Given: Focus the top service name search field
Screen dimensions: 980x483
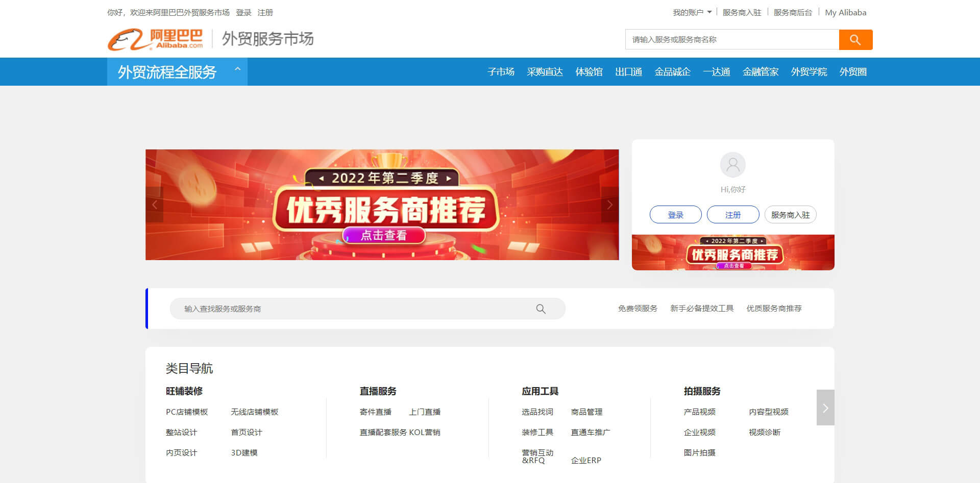Looking at the screenshot, I should click(x=732, y=40).
